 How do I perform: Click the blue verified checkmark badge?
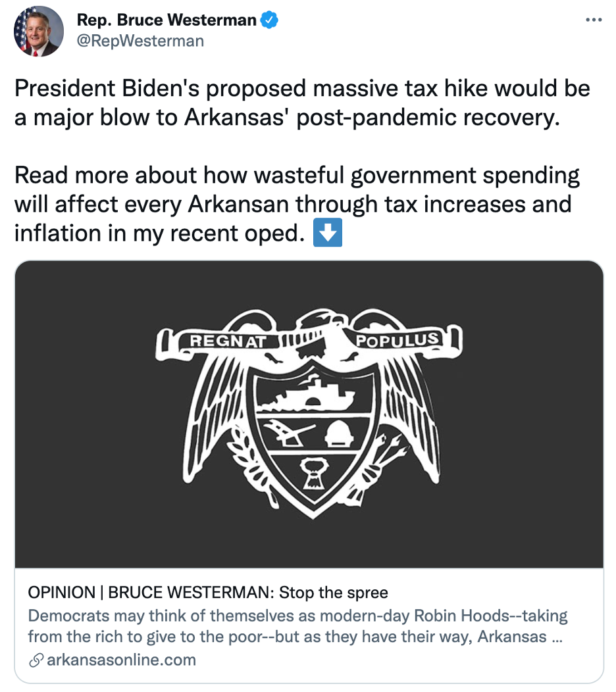[x=270, y=20]
